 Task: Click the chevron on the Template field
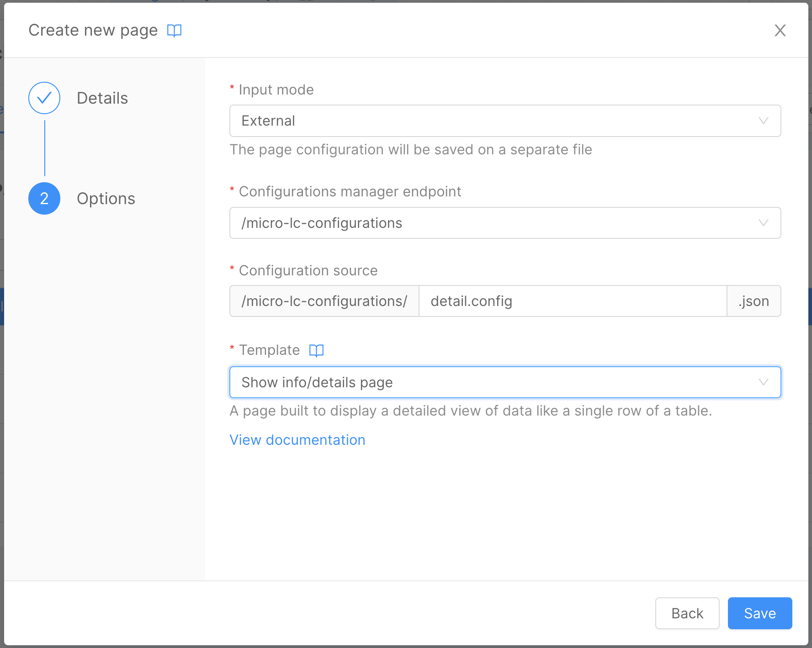pyautogui.click(x=763, y=382)
